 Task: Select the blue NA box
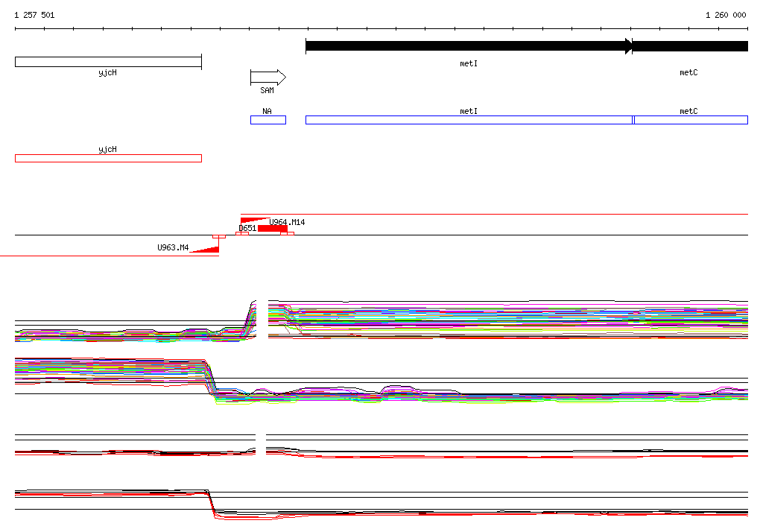point(268,120)
